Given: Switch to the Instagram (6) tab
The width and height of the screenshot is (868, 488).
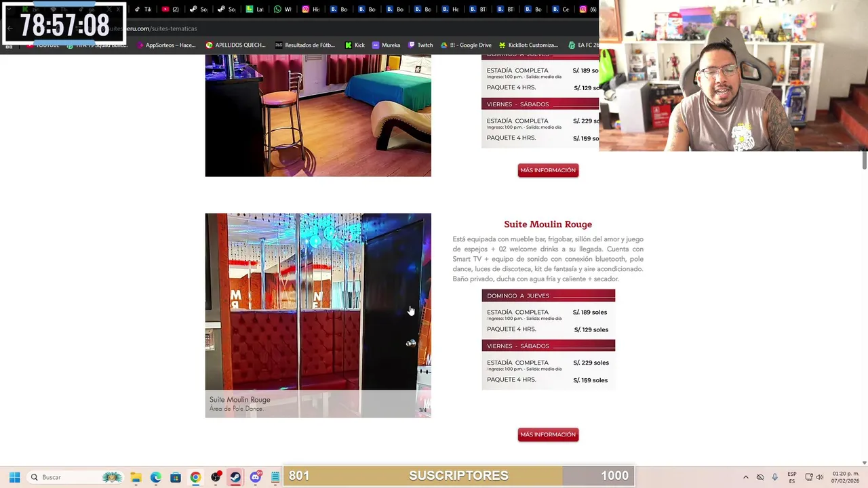Looking at the screenshot, I should (588, 9).
